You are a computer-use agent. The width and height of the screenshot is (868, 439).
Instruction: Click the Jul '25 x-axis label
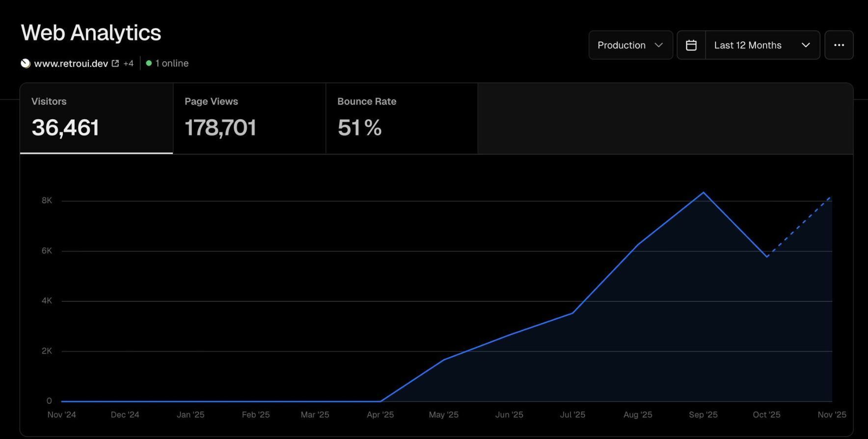click(572, 414)
